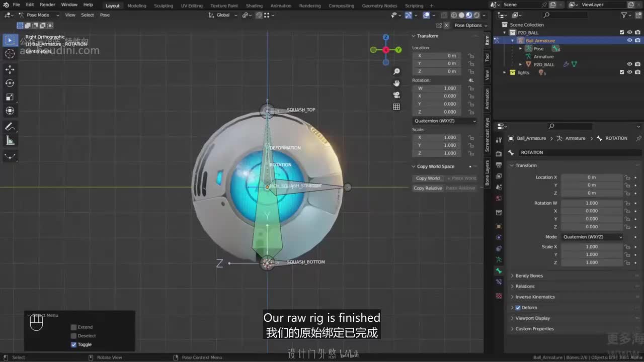The image size is (644, 362).
Task: Switch to Geometry Nodes workspace tab
Action: click(x=379, y=6)
